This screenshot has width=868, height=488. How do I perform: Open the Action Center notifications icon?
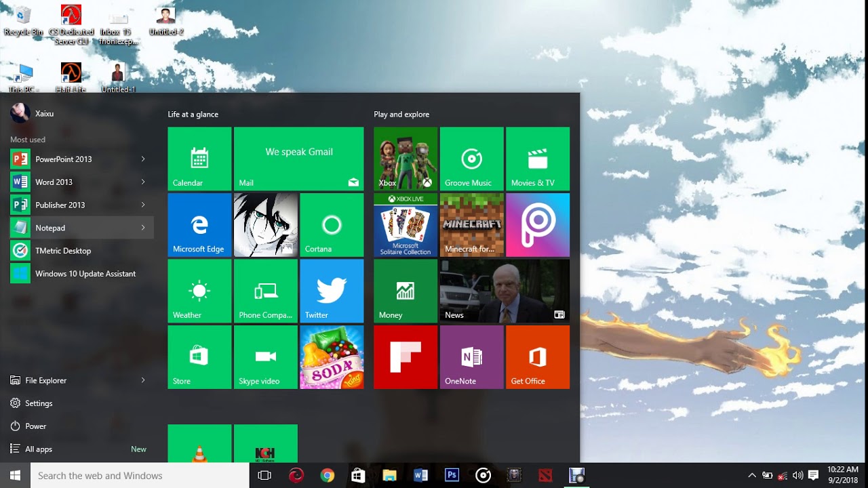(814, 476)
